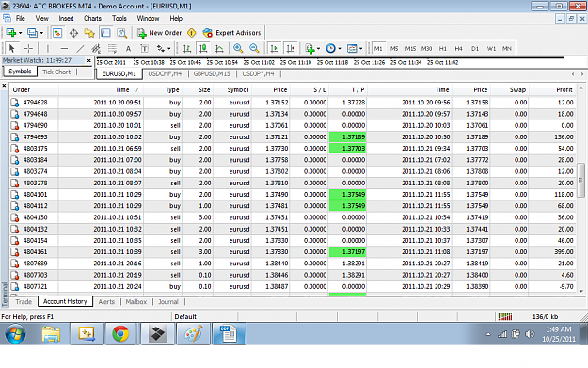This screenshot has height=368, width=588.
Task: Click the zoom in magnifier icon
Action: point(238,48)
